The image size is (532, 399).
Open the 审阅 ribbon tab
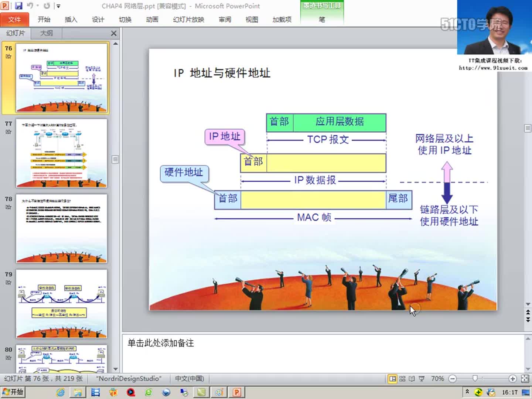pyautogui.click(x=225, y=20)
